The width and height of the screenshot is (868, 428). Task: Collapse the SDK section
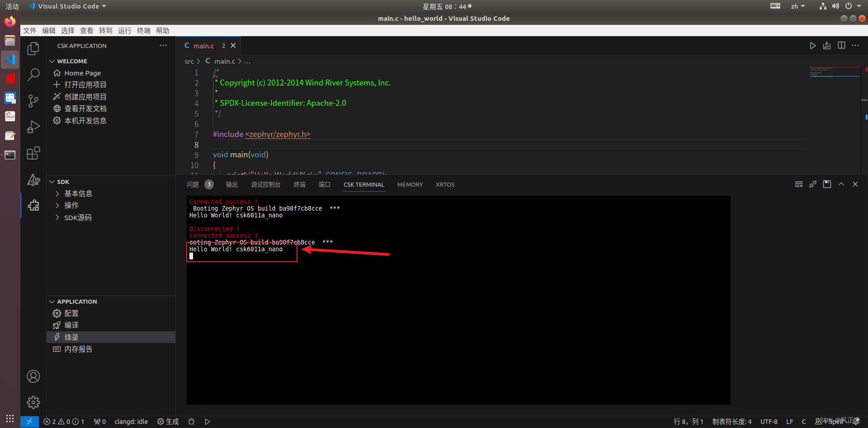52,182
